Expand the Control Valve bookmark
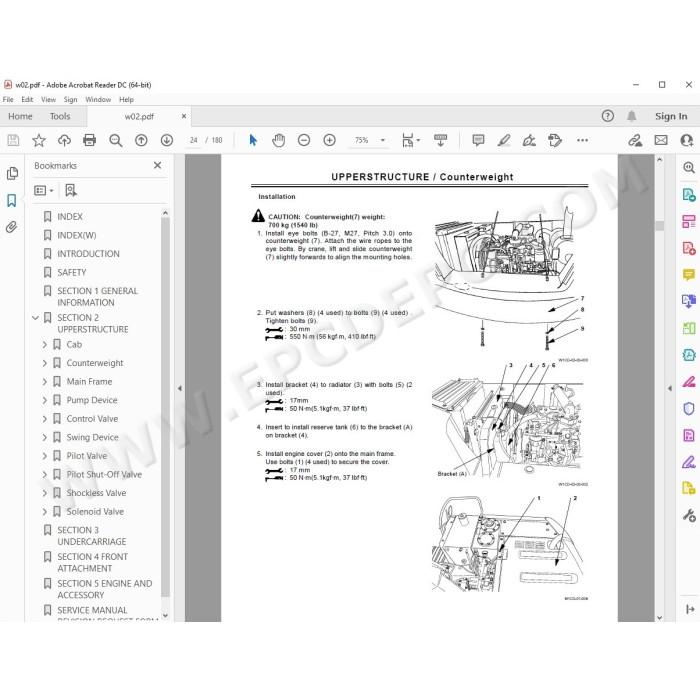The height and width of the screenshot is (700, 700). pyautogui.click(x=45, y=419)
